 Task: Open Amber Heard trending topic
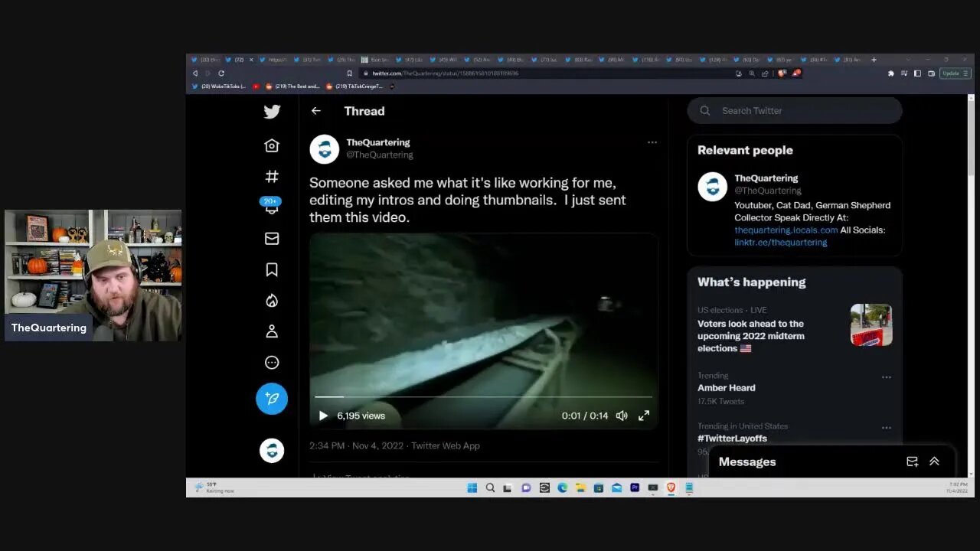[726, 388]
